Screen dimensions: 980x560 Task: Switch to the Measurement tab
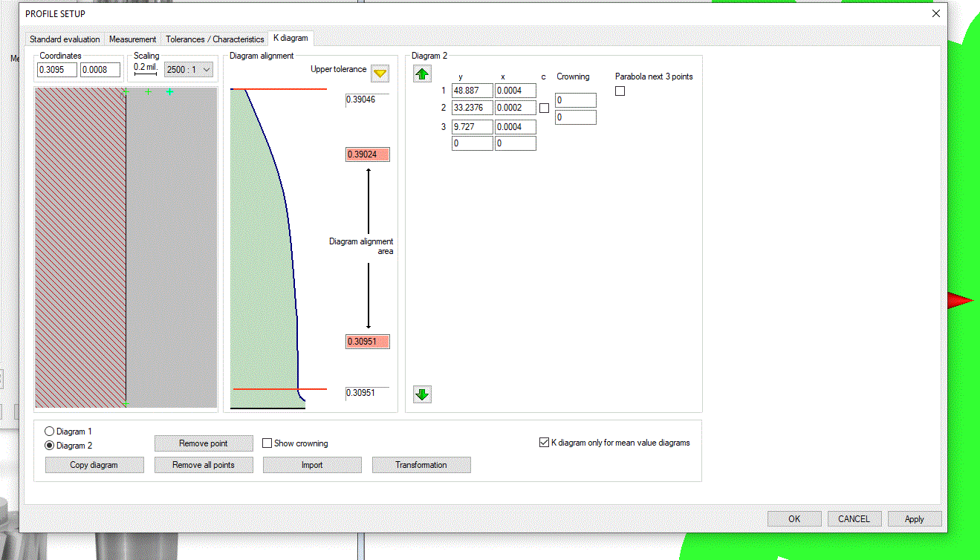pos(133,39)
